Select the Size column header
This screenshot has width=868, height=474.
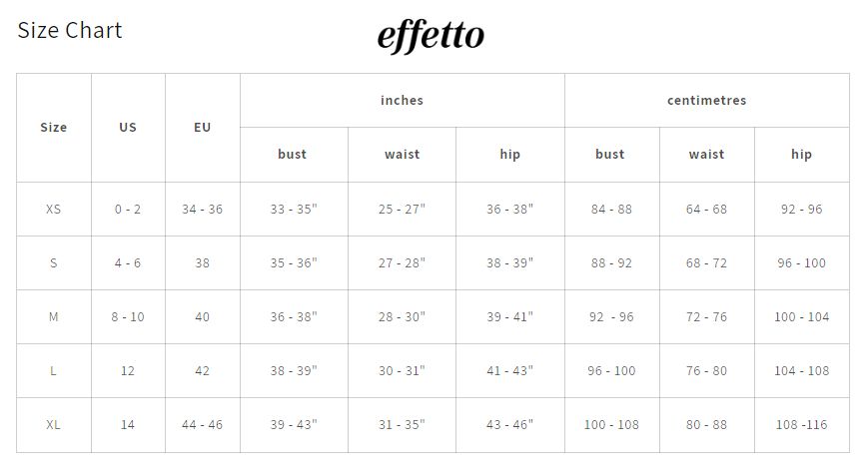[x=54, y=128]
